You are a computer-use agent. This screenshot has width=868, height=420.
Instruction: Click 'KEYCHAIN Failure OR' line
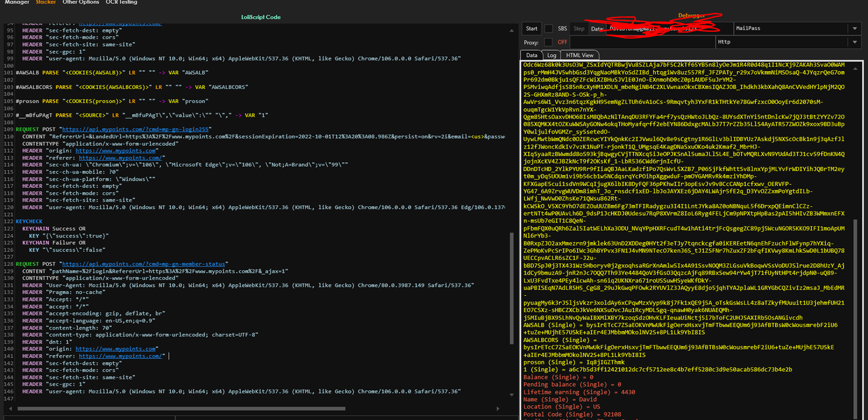point(54,242)
